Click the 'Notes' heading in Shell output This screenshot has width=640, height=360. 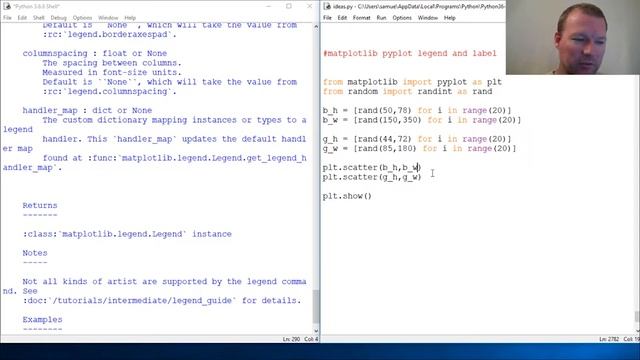tap(35, 253)
